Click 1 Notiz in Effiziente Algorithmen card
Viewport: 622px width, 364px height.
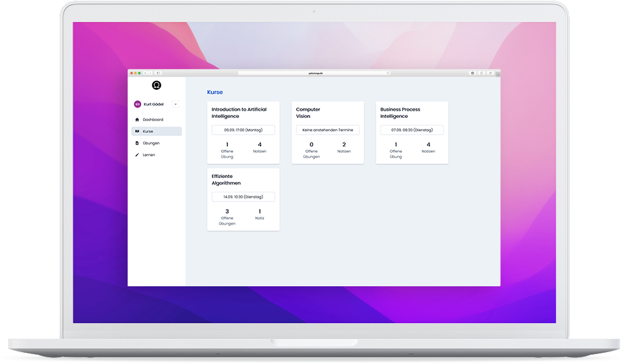260,214
